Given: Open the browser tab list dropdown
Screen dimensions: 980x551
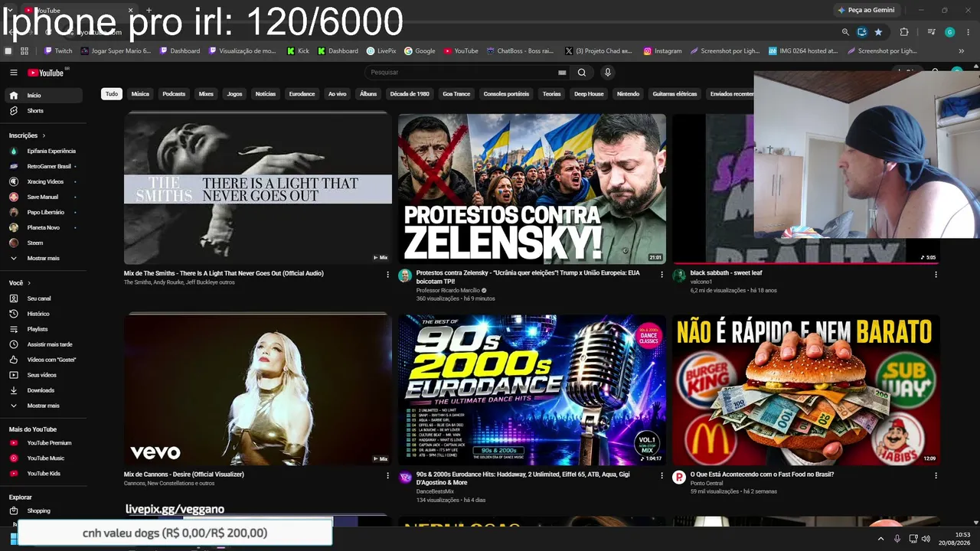Looking at the screenshot, I should point(10,10).
